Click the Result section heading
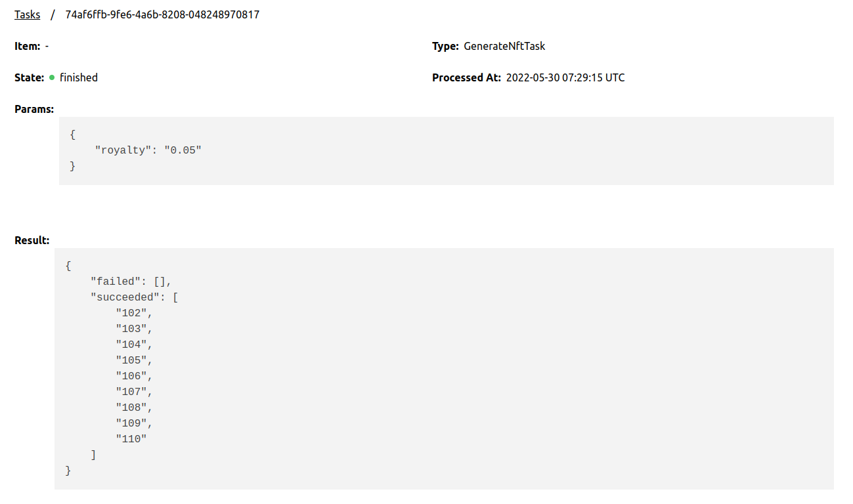The image size is (853, 504). (x=32, y=240)
